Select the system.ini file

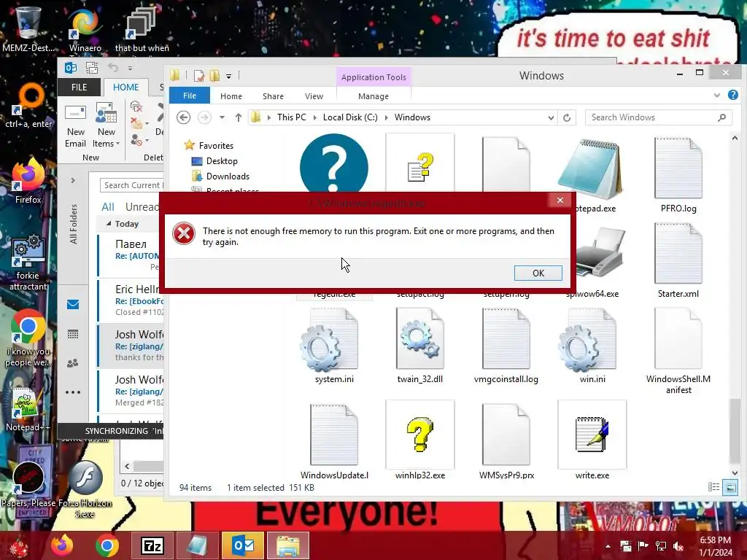click(x=334, y=346)
